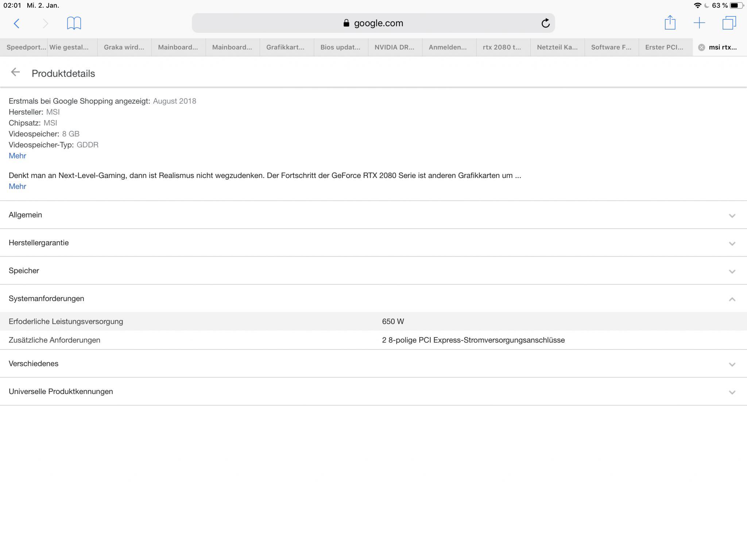Open the bookmarks book icon
This screenshot has width=747, height=560.
click(74, 23)
